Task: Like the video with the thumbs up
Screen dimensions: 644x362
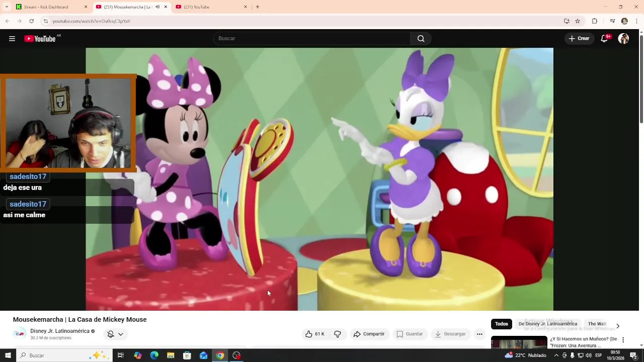Action: pyautogui.click(x=315, y=334)
